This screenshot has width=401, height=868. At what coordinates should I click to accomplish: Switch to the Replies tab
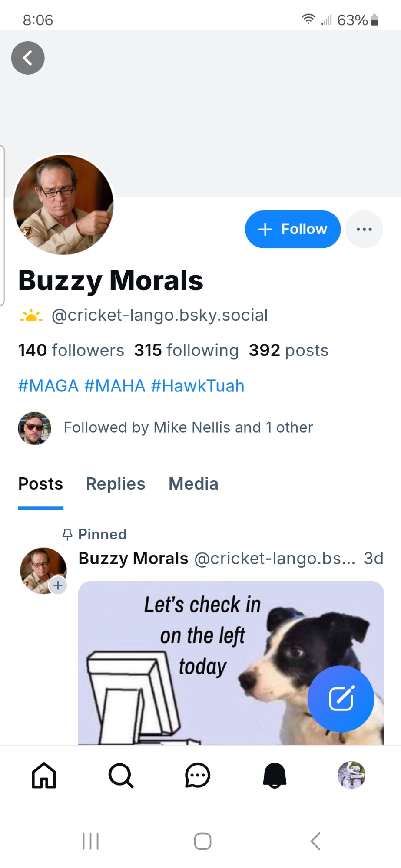(116, 484)
